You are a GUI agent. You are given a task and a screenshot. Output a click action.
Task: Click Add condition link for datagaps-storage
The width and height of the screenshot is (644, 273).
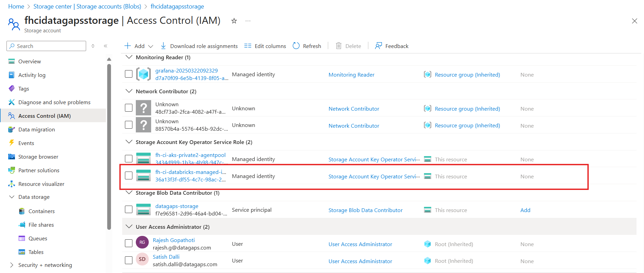coord(525,210)
